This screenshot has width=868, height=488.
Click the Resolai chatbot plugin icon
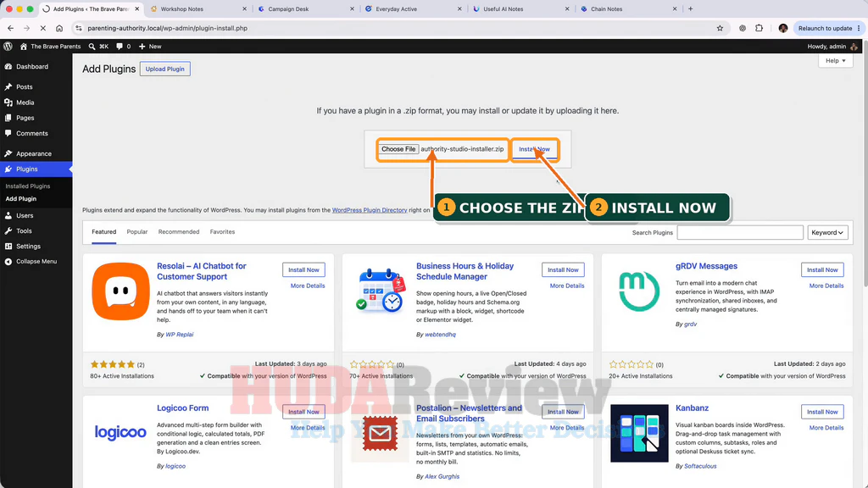point(120,291)
